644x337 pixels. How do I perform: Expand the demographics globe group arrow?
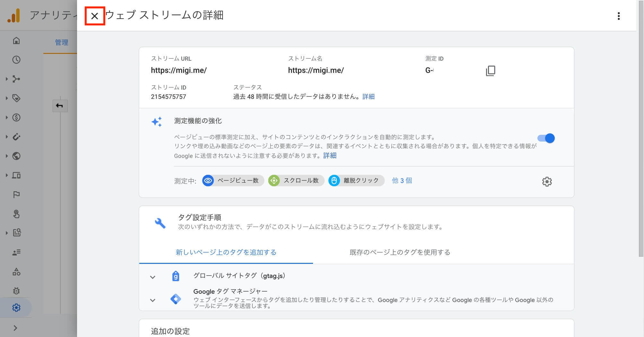6,156
